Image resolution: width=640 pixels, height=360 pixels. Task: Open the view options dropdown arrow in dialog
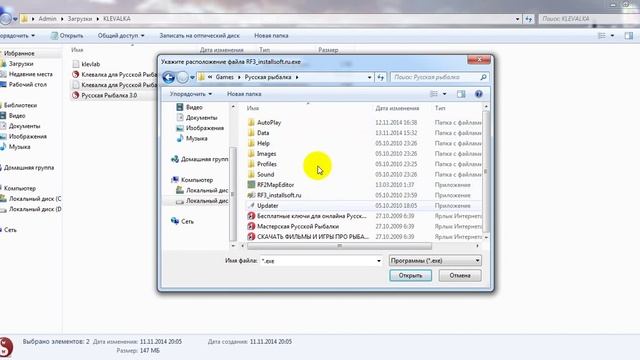pyautogui.click(x=444, y=94)
